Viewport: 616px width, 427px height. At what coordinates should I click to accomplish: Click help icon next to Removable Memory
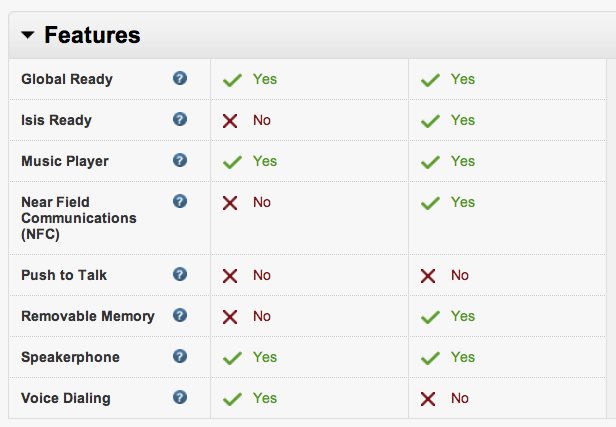coord(180,315)
